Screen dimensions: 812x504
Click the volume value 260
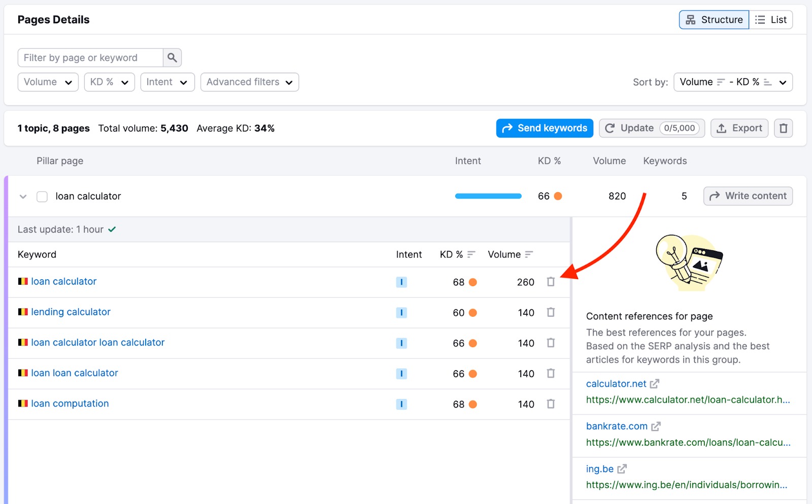point(525,282)
